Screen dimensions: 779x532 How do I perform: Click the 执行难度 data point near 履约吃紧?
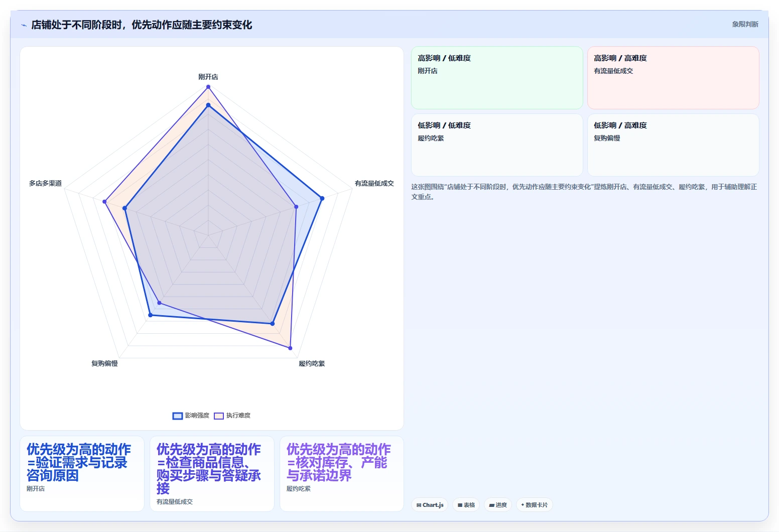tap(290, 348)
